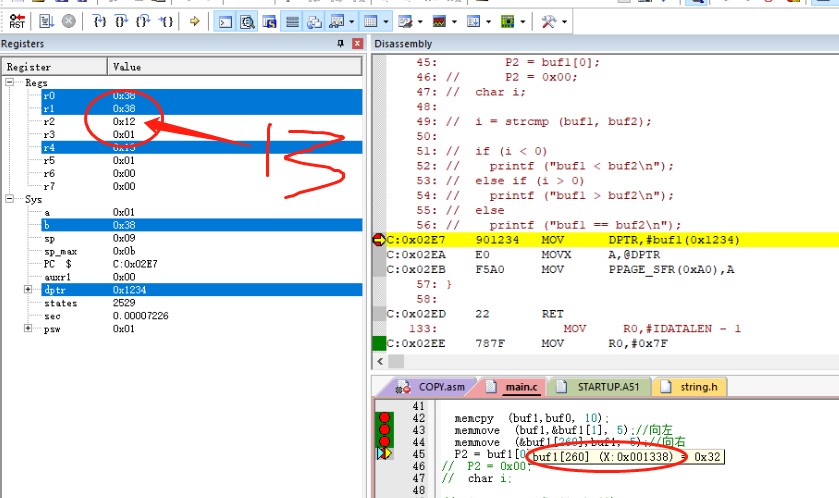Viewport: 839px width, 498px height.
Task: Click the Register column header
Action: point(54,67)
